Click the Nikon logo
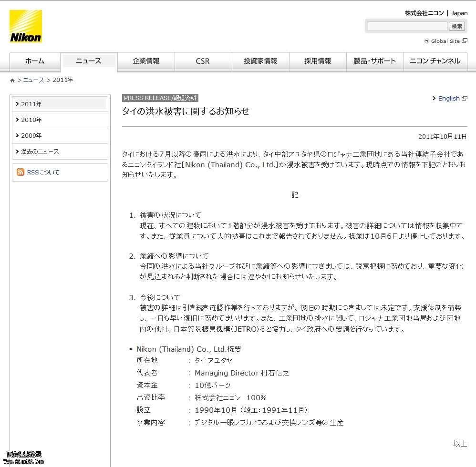 pos(26,26)
